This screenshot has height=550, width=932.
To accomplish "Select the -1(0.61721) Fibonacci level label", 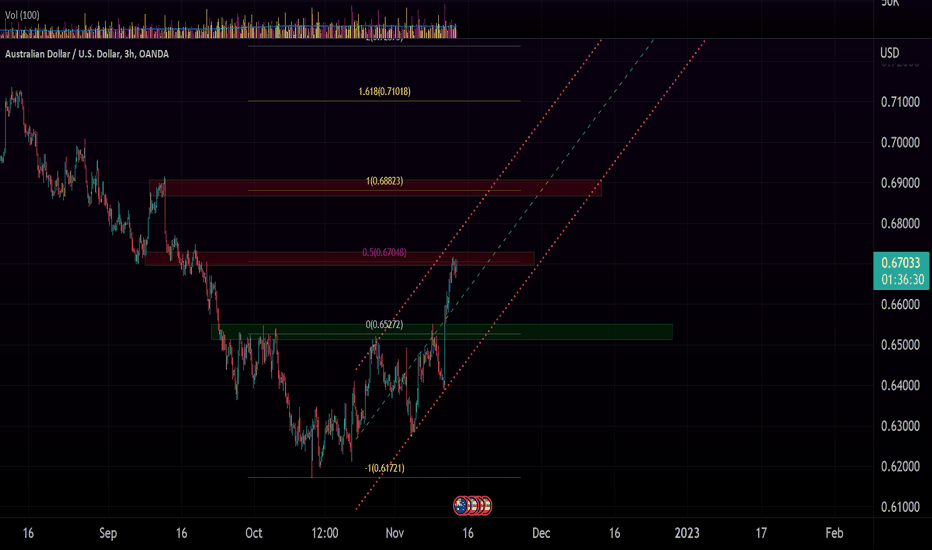I will (x=385, y=468).
